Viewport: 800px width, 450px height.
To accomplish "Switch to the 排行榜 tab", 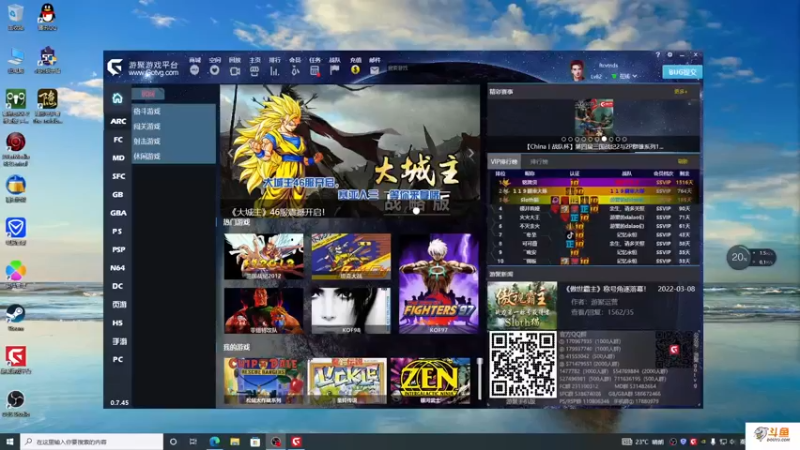I will (539, 162).
